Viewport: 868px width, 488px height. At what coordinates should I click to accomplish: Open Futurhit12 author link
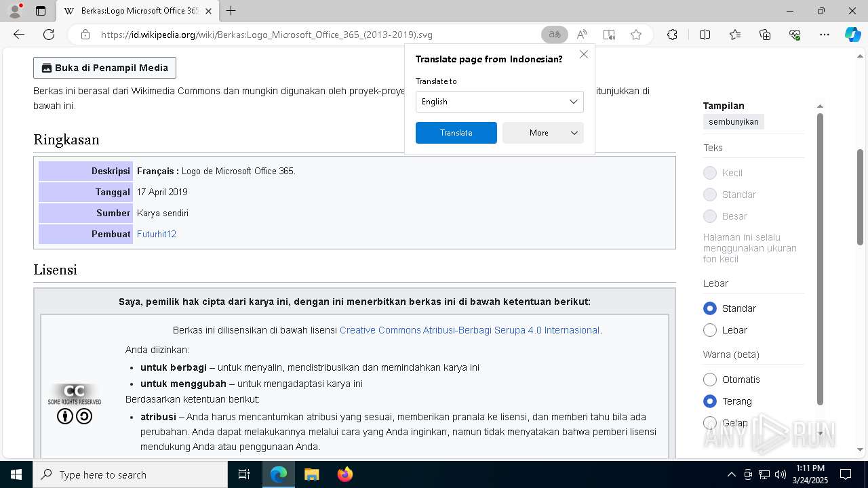[x=157, y=234]
